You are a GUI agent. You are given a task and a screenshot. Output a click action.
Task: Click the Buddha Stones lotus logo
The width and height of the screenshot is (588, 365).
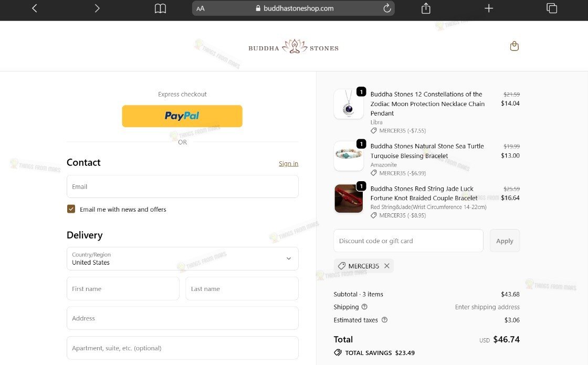click(x=293, y=47)
